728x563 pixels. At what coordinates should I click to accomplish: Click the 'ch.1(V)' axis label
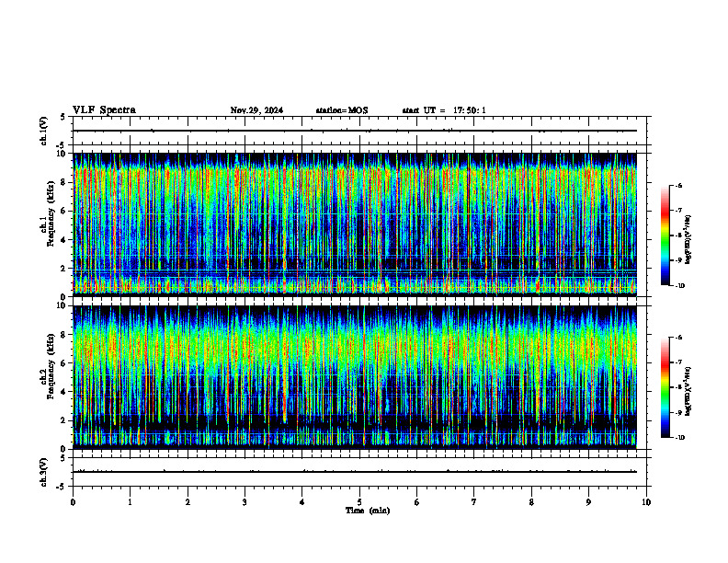coord(43,131)
